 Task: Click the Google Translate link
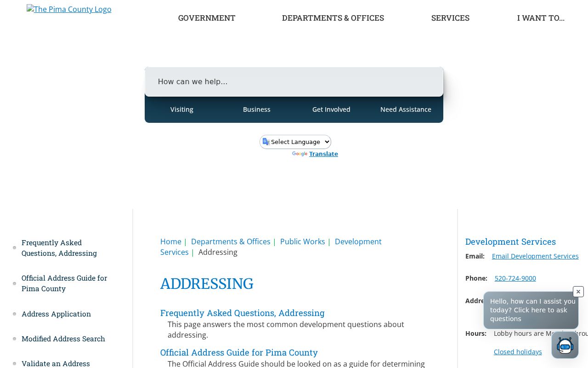coord(323,154)
